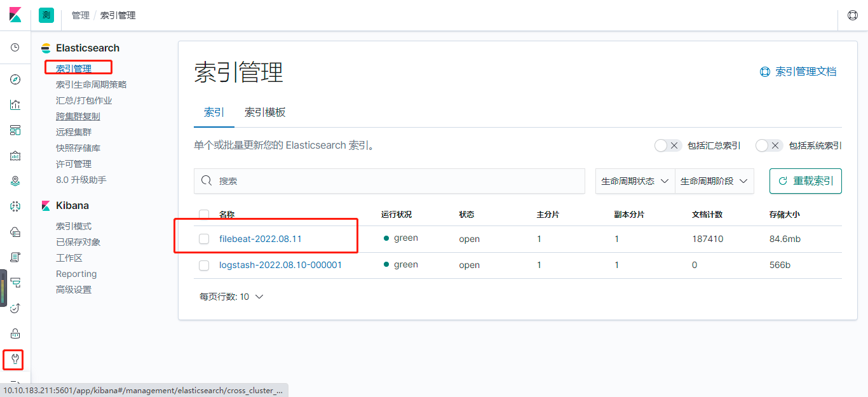The height and width of the screenshot is (397, 868).
Task: Check the filebeat-2022.08.11 row checkbox
Action: pyautogui.click(x=204, y=239)
